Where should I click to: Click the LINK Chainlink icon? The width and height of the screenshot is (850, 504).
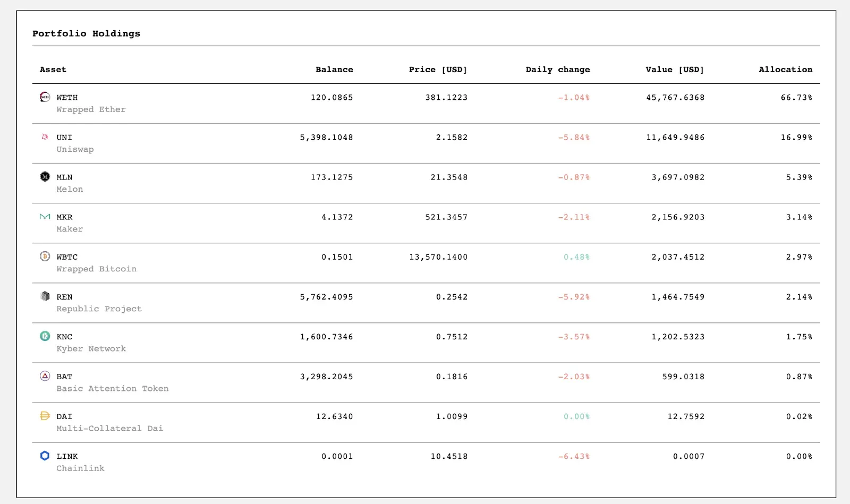pos(45,456)
